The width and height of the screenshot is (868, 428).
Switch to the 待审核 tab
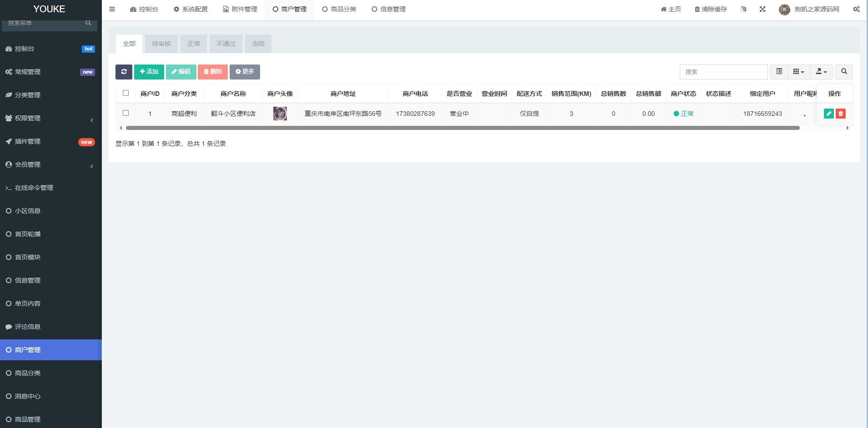point(161,44)
